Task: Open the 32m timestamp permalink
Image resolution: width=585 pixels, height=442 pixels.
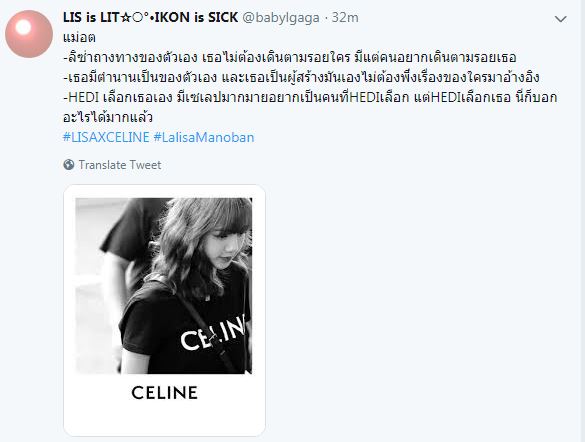Action: pos(345,18)
